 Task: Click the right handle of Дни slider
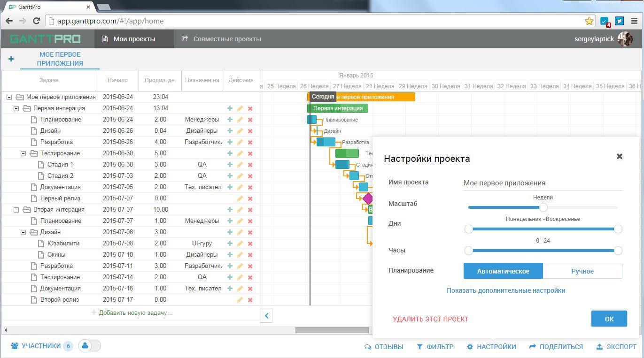(x=618, y=229)
